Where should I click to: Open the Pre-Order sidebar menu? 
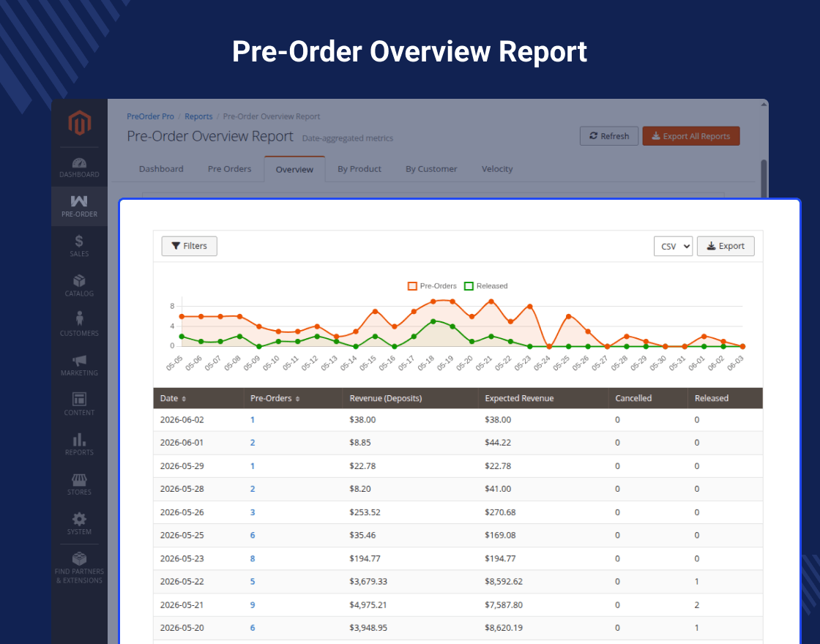tap(80, 206)
